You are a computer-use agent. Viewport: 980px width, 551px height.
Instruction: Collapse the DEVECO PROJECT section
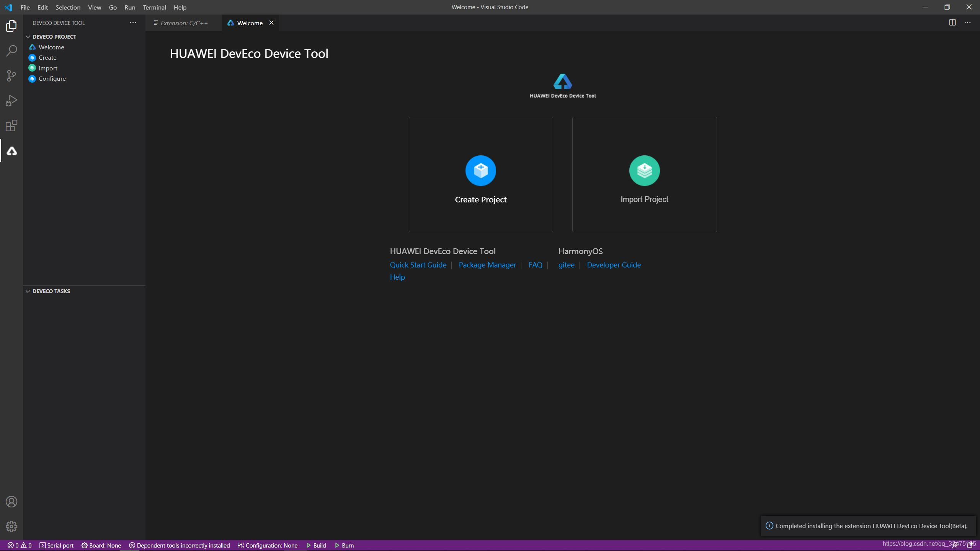coord(28,37)
